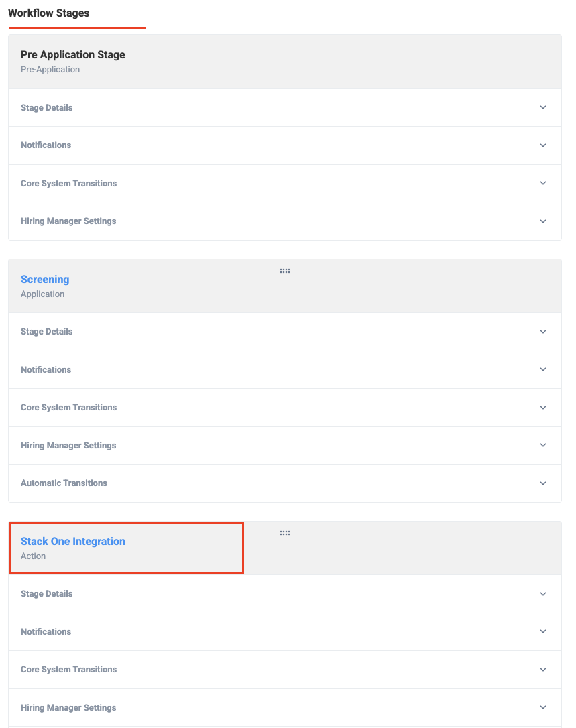Expand Notifications under Pre Application Stage

pos(285,145)
